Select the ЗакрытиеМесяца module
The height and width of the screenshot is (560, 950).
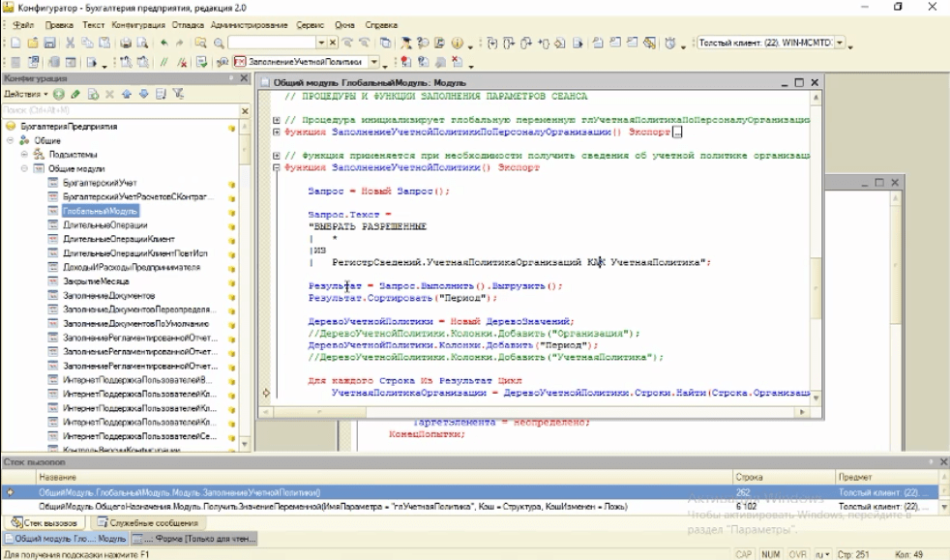(96, 281)
